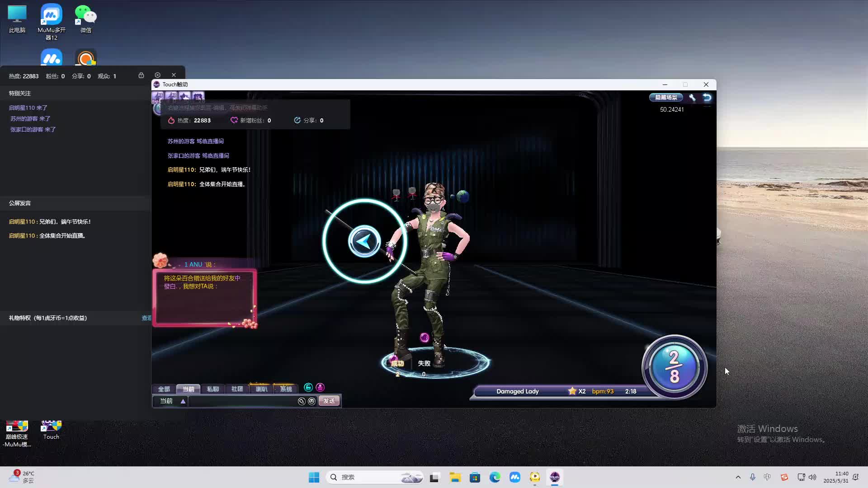Click the teal unlock icon above chat
This screenshot has width=868, height=488.
tap(308, 388)
